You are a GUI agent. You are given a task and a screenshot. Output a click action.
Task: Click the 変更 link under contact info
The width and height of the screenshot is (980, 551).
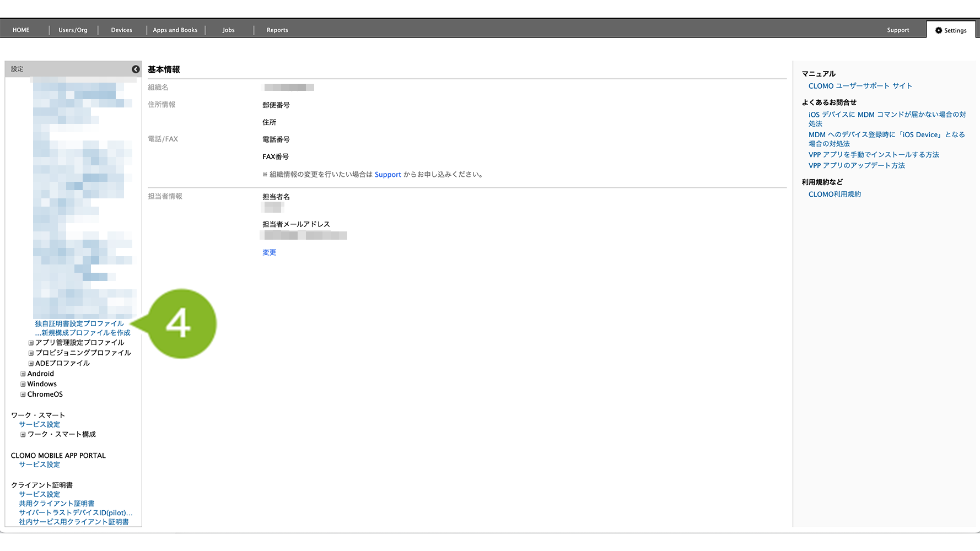(269, 252)
